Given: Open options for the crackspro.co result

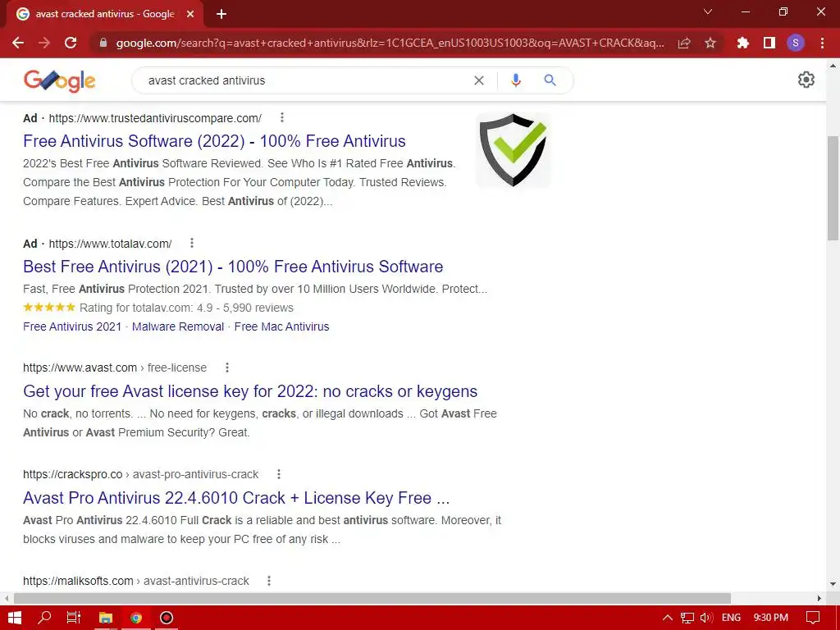Looking at the screenshot, I should 279,474.
